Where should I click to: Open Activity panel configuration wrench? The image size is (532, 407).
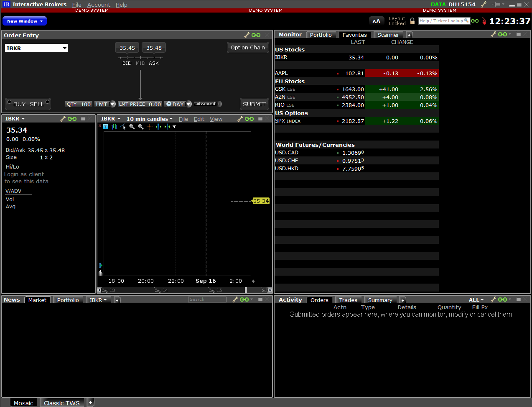[494, 299]
